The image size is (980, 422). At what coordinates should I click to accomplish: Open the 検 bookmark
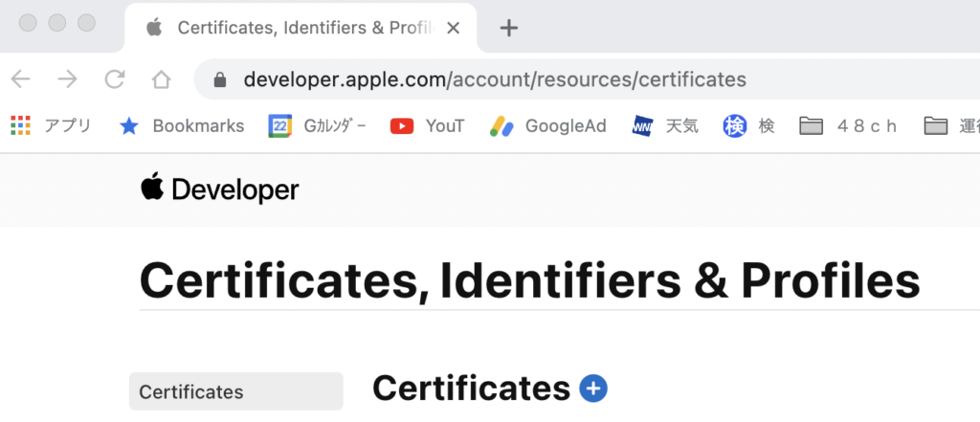[748, 125]
